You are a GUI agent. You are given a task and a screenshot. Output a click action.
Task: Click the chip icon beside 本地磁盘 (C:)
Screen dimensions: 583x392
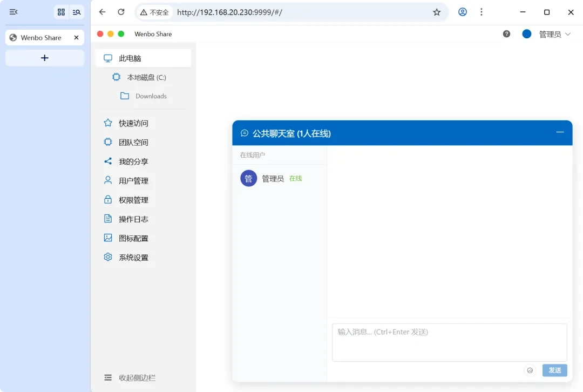click(117, 77)
